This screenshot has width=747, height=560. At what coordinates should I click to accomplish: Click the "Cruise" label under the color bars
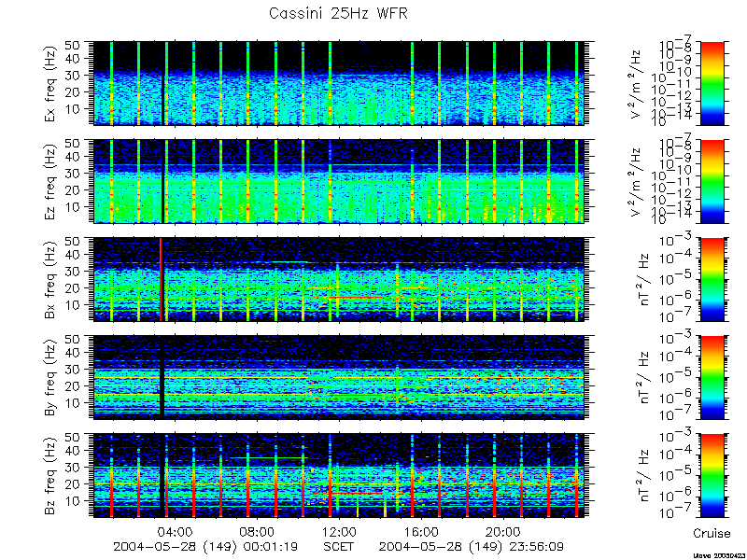[712, 533]
